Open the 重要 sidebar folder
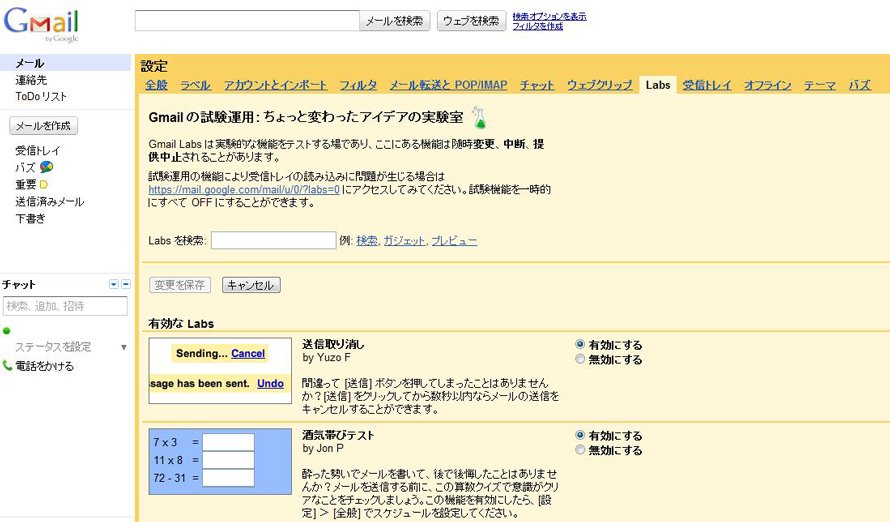This screenshot has height=522, width=890. pos(26,184)
